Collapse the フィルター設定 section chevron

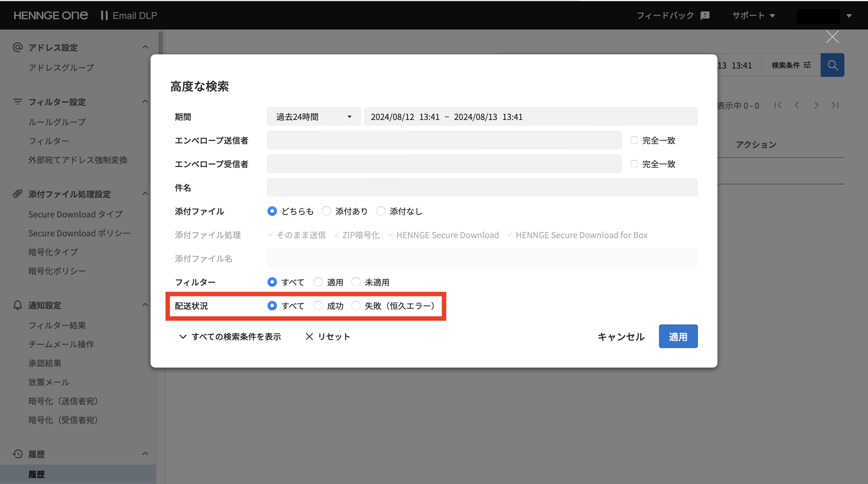coord(145,102)
